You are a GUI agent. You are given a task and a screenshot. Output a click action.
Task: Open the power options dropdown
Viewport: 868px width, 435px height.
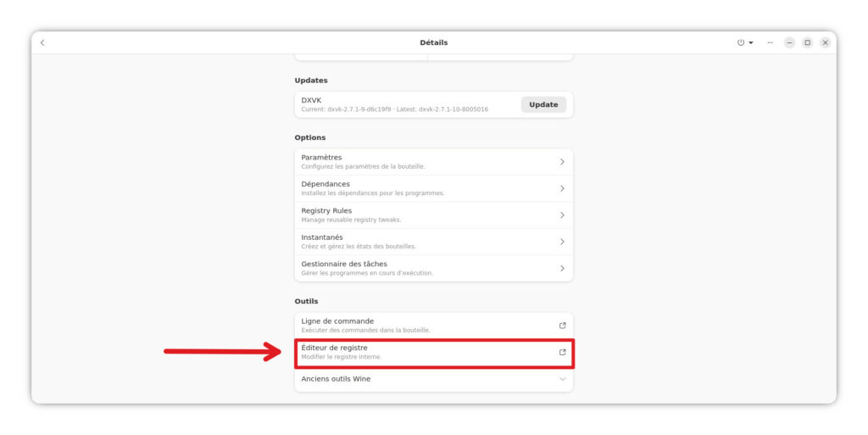pos(744,42)
